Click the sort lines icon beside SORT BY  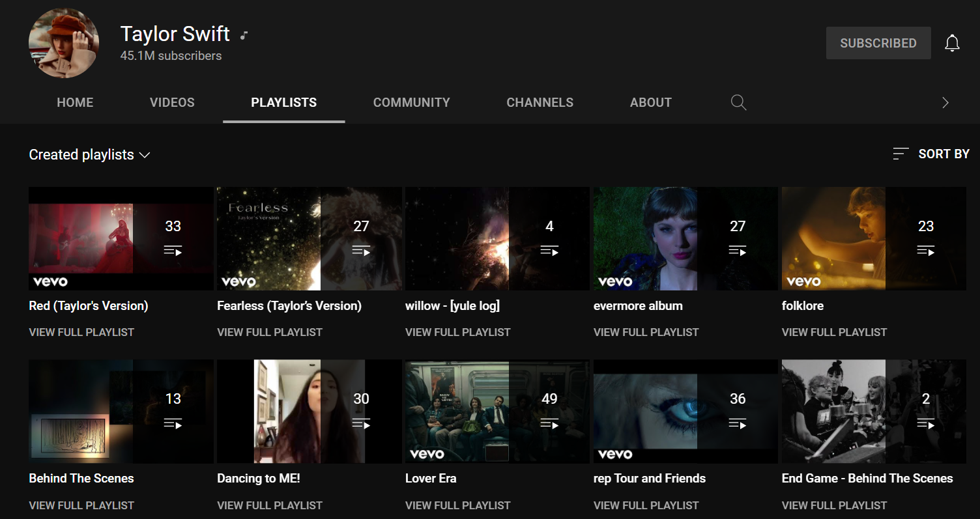tap(901, 154)
